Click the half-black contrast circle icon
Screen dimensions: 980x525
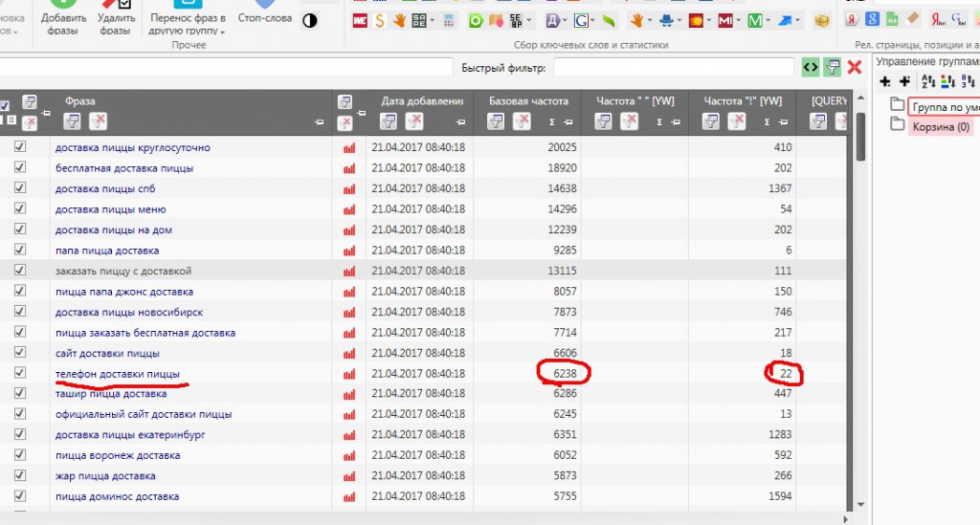(309, 21)
